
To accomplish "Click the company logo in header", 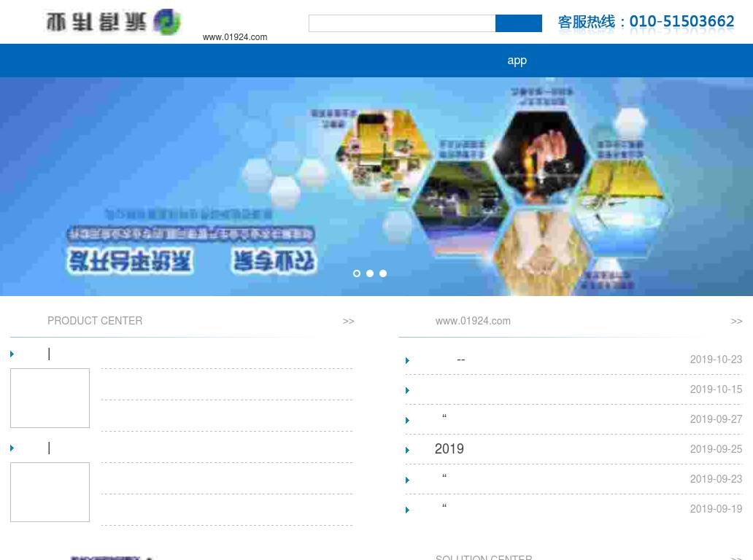I will [113, 22].
